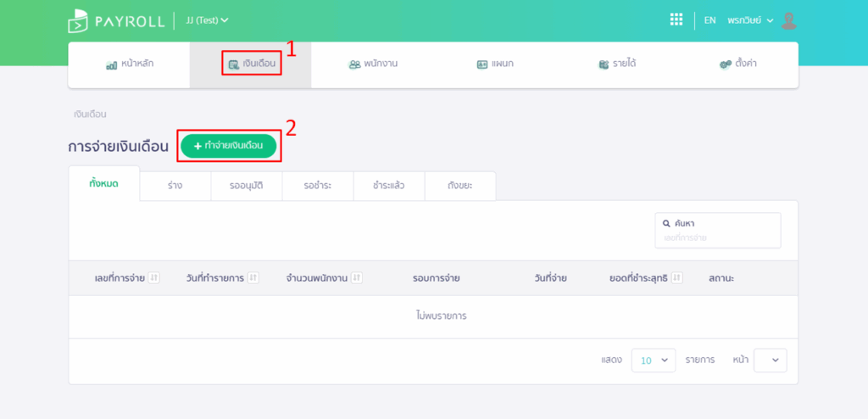Click the ค้นหา search input field
Image resolution: width=868 pixels, height=419 pixels.
tap(717, 238)
